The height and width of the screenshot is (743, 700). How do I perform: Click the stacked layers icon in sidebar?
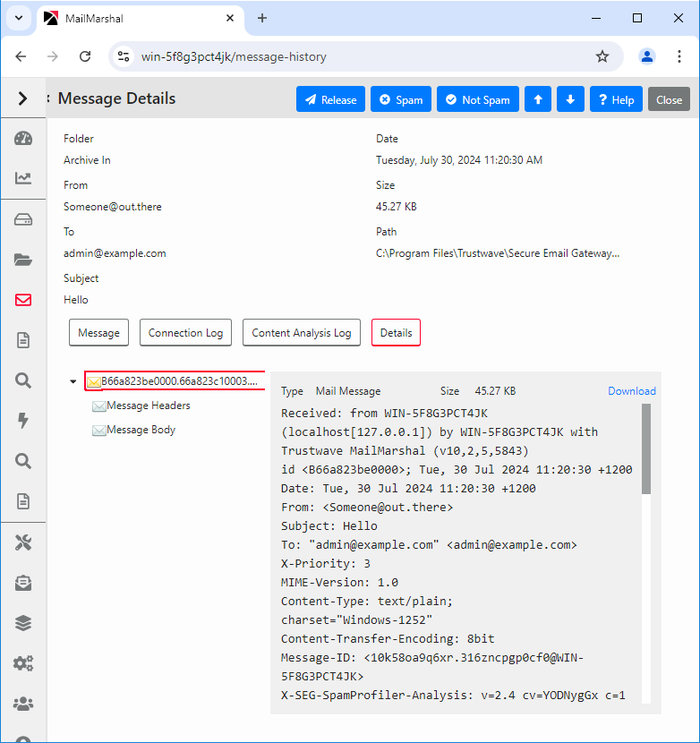coord(23,623)
